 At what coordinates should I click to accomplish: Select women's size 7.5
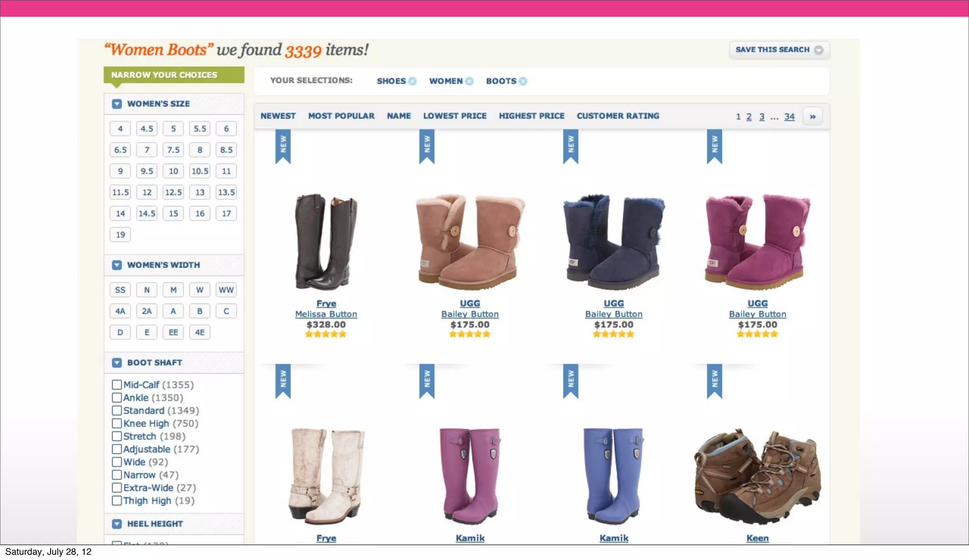coord(173,150)
